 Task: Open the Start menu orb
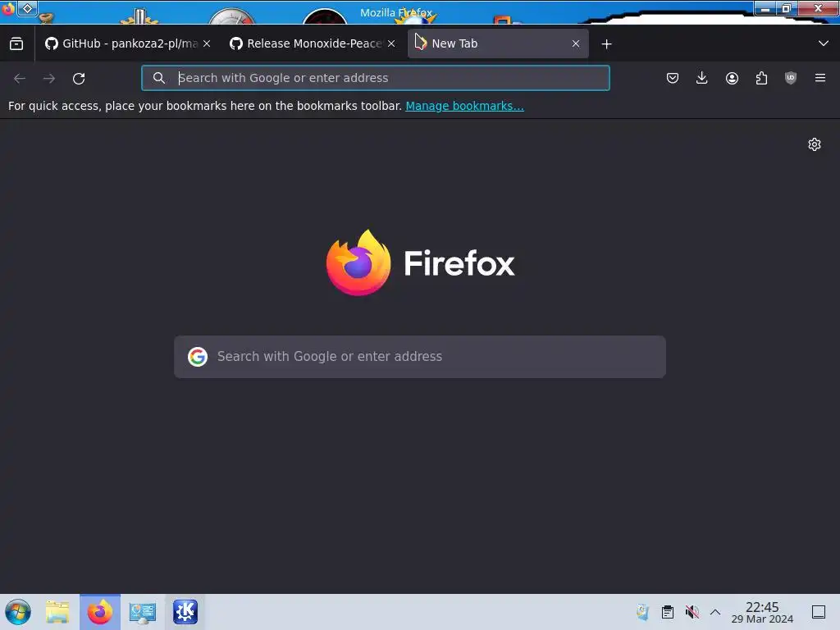pos(18,612)
